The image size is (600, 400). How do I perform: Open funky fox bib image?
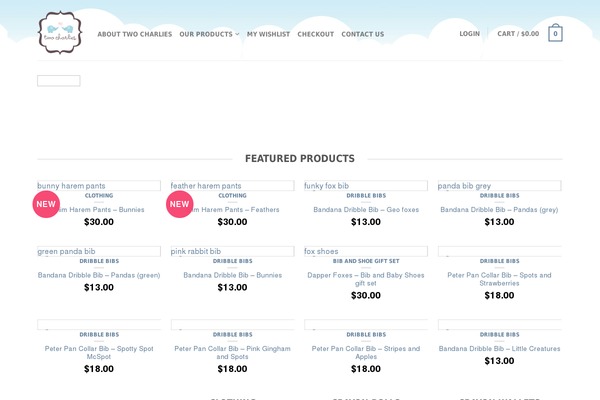click(x=366, y=186)
